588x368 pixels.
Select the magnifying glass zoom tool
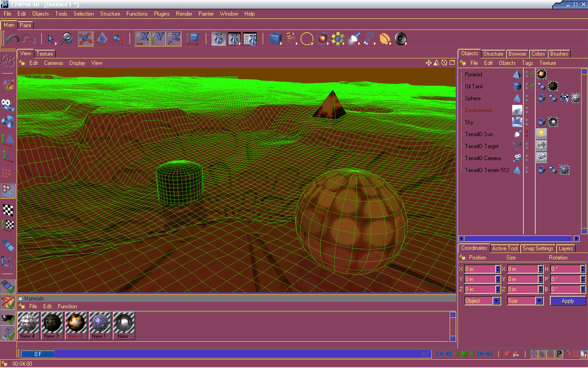(66, 39)
